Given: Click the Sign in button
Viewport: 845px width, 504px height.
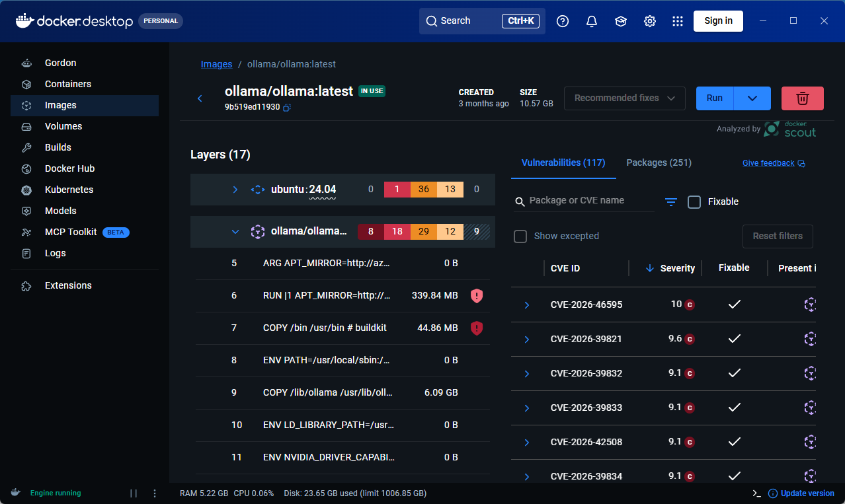Looking at the screenshot, I should click(x=718, y=20).
